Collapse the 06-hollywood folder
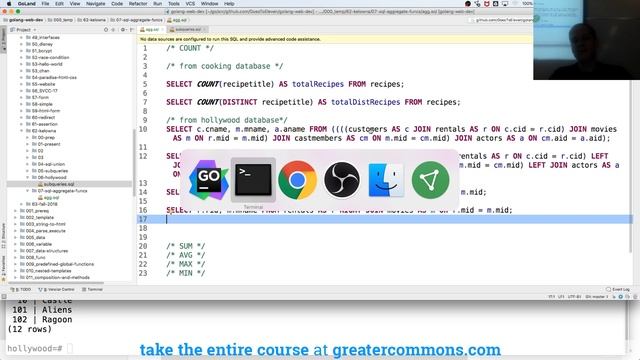 click(x=28, y=178)
